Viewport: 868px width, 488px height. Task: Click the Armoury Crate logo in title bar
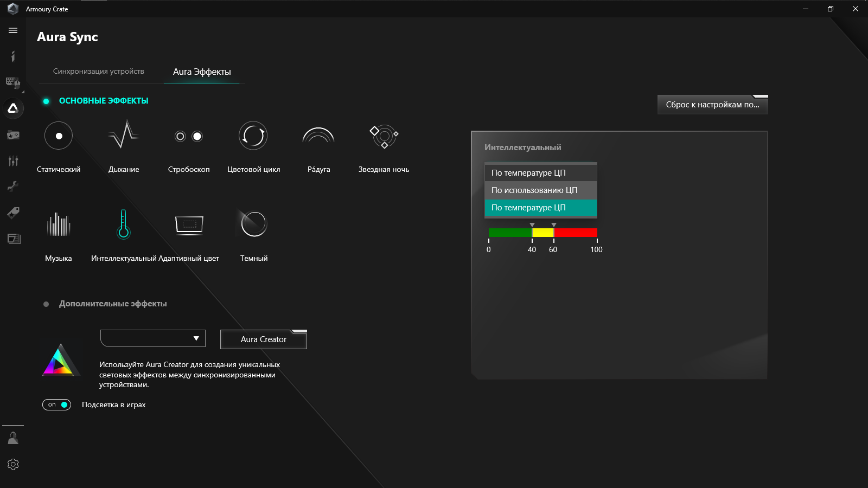click(13, 9)
